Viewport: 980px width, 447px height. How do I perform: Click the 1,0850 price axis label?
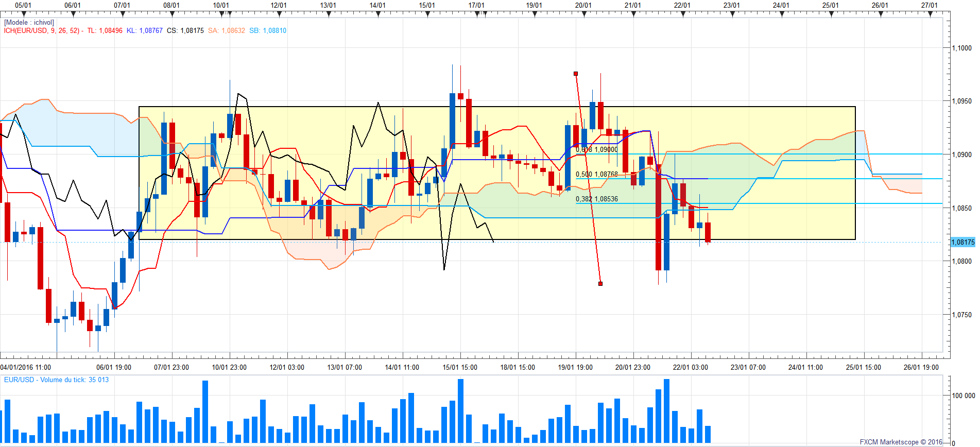(962, 209)
